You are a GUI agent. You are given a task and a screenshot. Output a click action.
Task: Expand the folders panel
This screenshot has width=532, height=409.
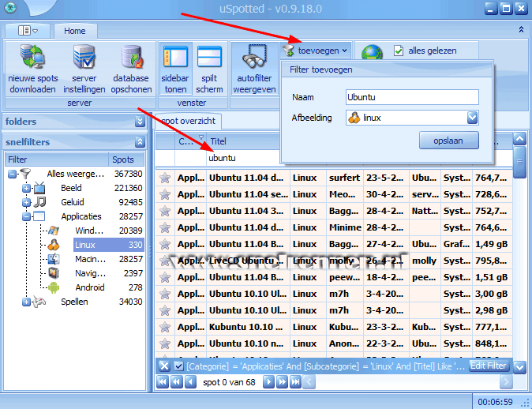(140, 122)
